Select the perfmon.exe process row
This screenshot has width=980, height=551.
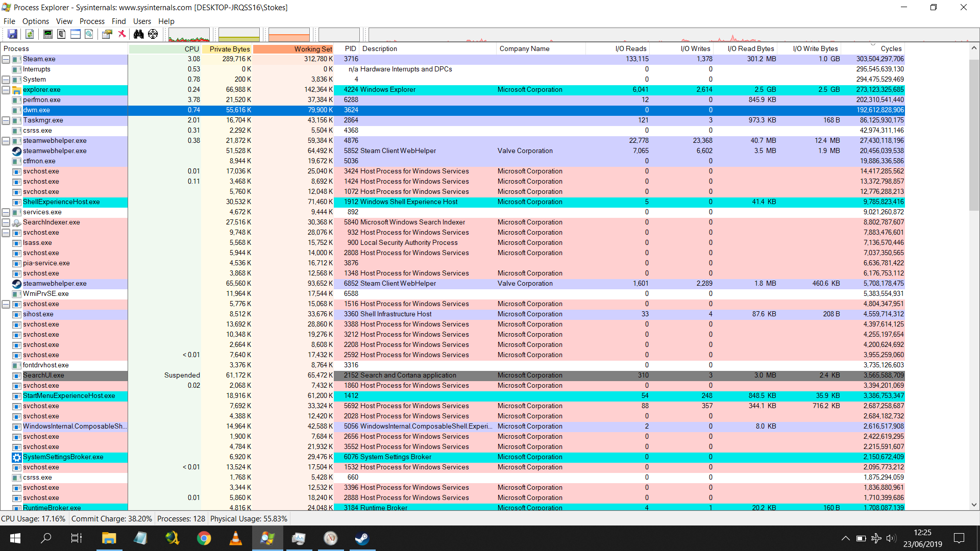click(x=453, y=100)
